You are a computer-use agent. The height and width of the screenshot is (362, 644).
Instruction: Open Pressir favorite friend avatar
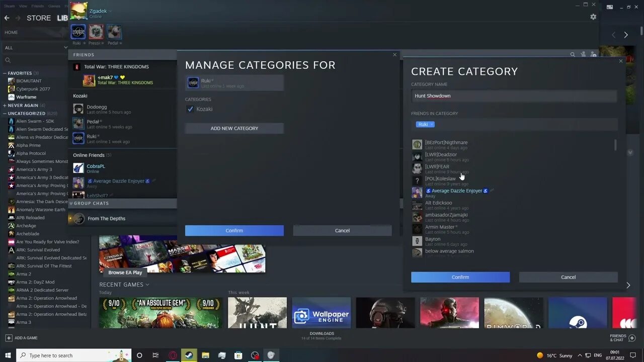[96, 32]
